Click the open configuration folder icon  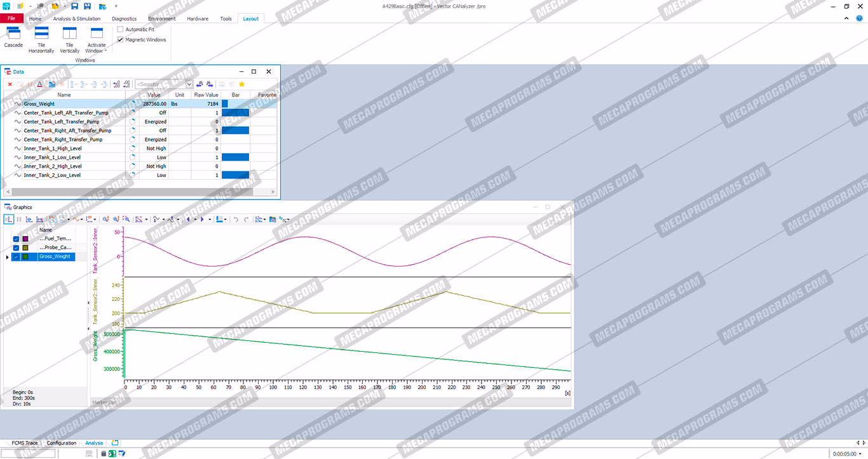pos(55,6)
